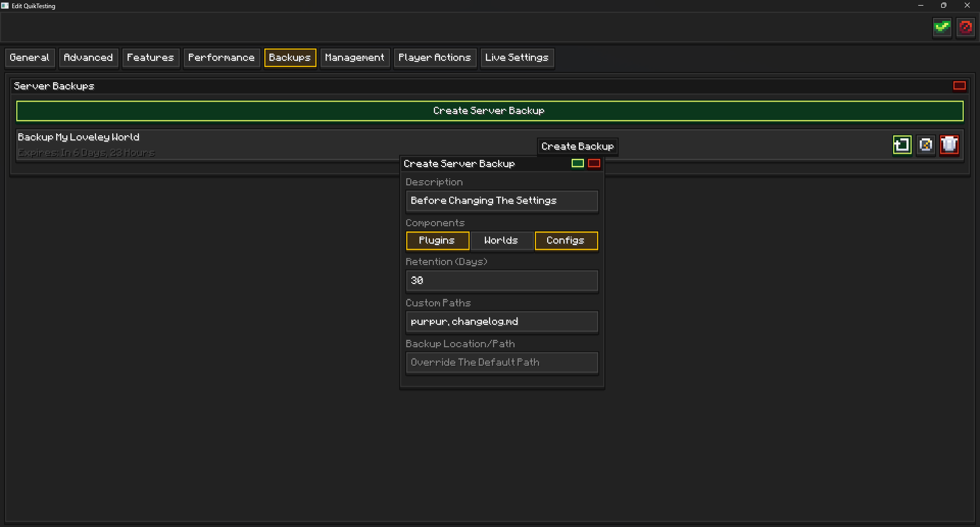Focus the Retention Days field
This screenshot has width=980, height=527.
[x=502, y=280]
